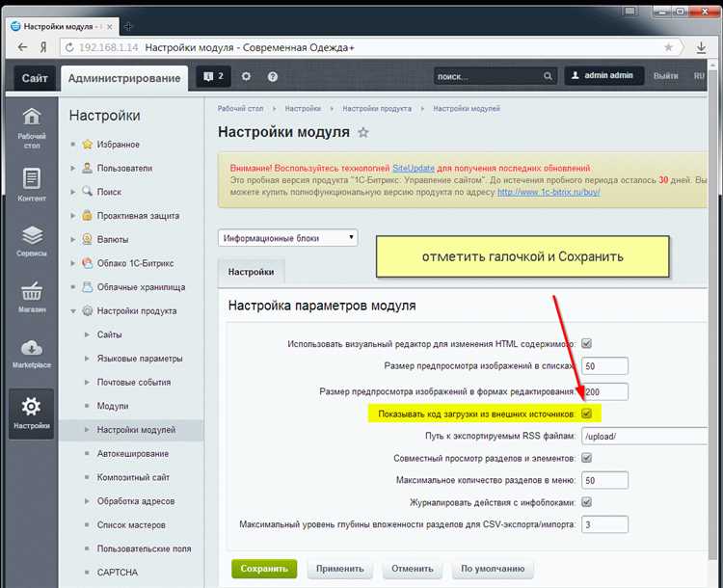Reload the page in the address bar
The image size is (723, 588).
[x=69, y=47]
